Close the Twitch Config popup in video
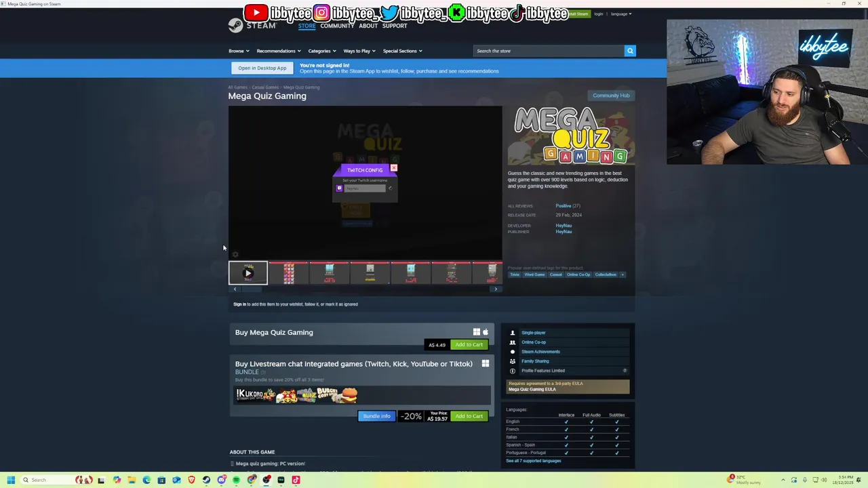This screenshot has height=488, width=868. 393,167
